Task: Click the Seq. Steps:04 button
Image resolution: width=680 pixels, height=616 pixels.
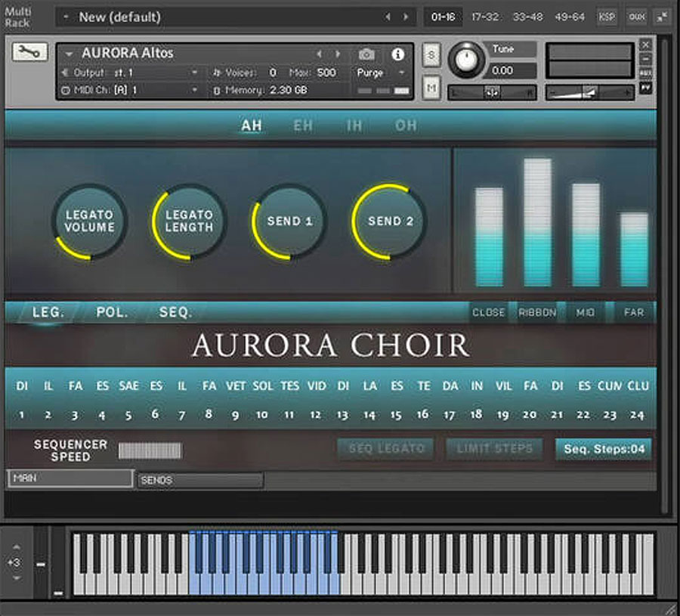Action: click(x=604, y=449)
